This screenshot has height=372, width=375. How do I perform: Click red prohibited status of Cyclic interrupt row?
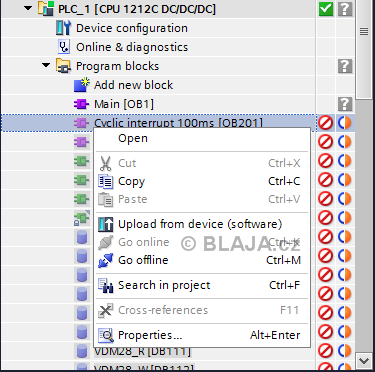[325, 123]
